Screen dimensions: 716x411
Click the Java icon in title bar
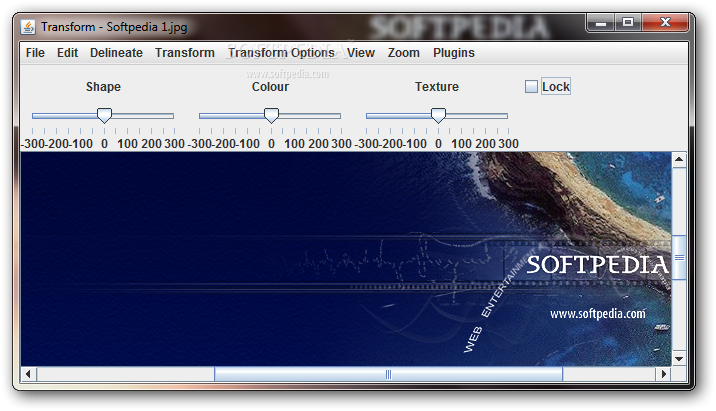(28, 27)
